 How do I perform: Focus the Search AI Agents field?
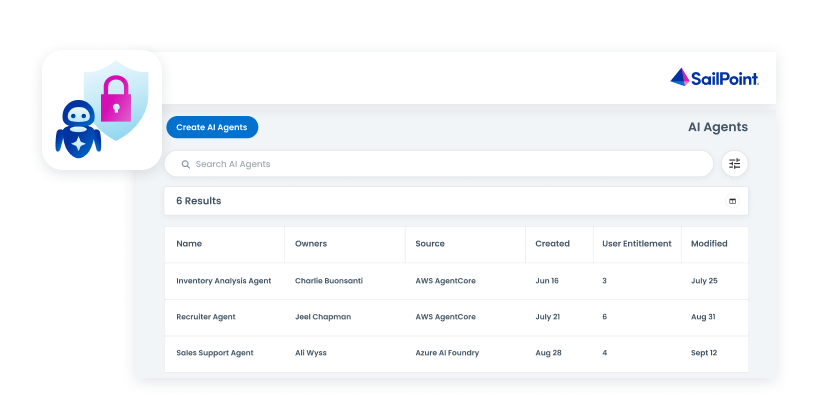click(439, 164)
